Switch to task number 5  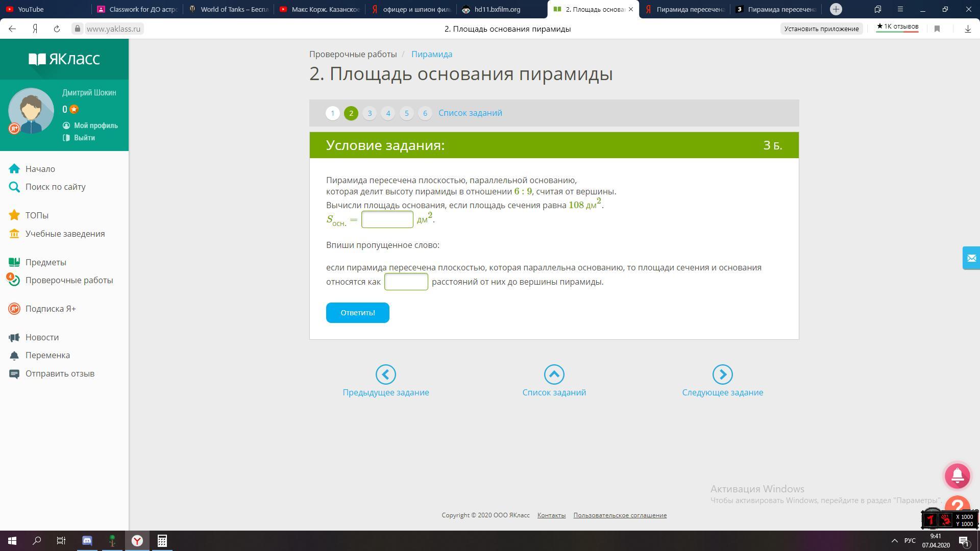point(406,113)
